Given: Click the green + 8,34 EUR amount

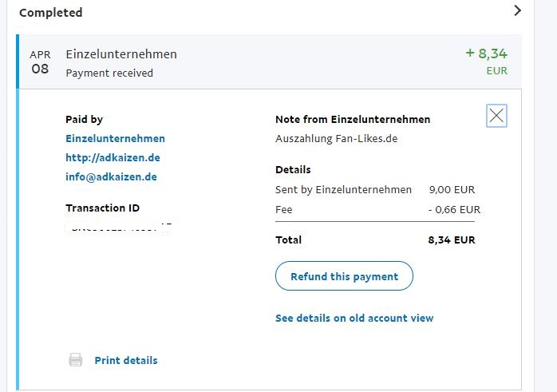Looking at the screenshot, I should pos(486,54).
